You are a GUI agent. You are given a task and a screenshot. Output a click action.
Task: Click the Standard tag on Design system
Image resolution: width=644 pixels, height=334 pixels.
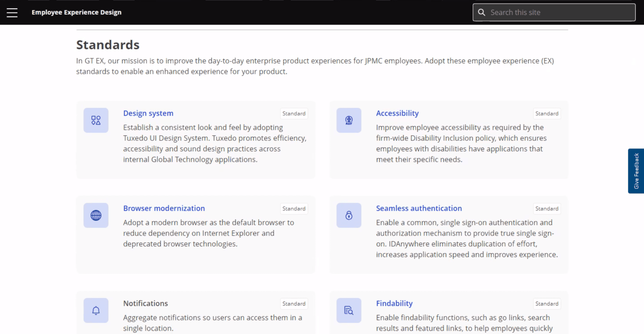click(294, 114)
